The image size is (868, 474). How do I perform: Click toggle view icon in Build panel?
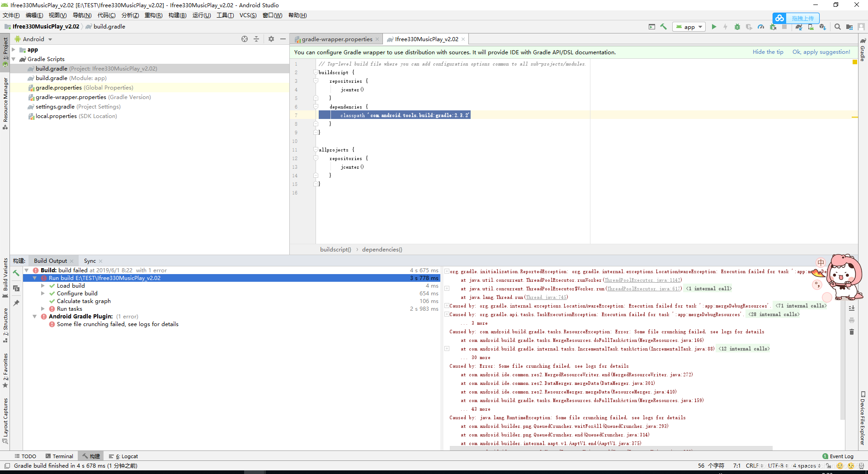tap(16, 288)
